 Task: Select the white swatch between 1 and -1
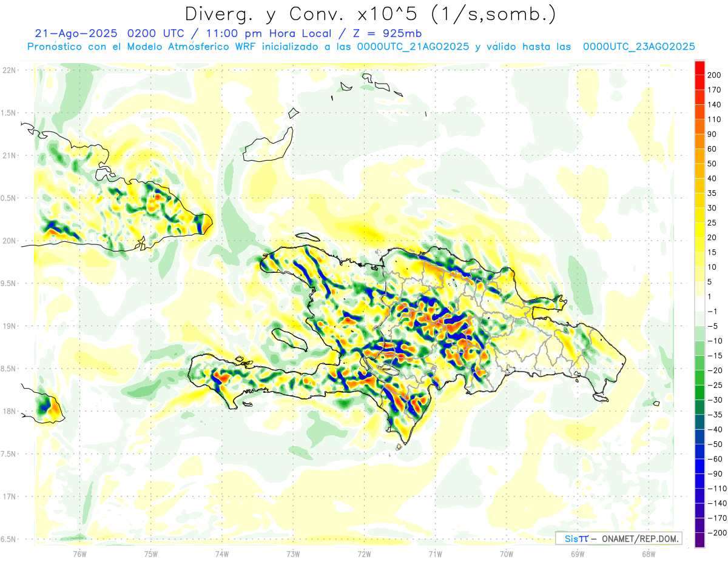click(x=699, y=304)
